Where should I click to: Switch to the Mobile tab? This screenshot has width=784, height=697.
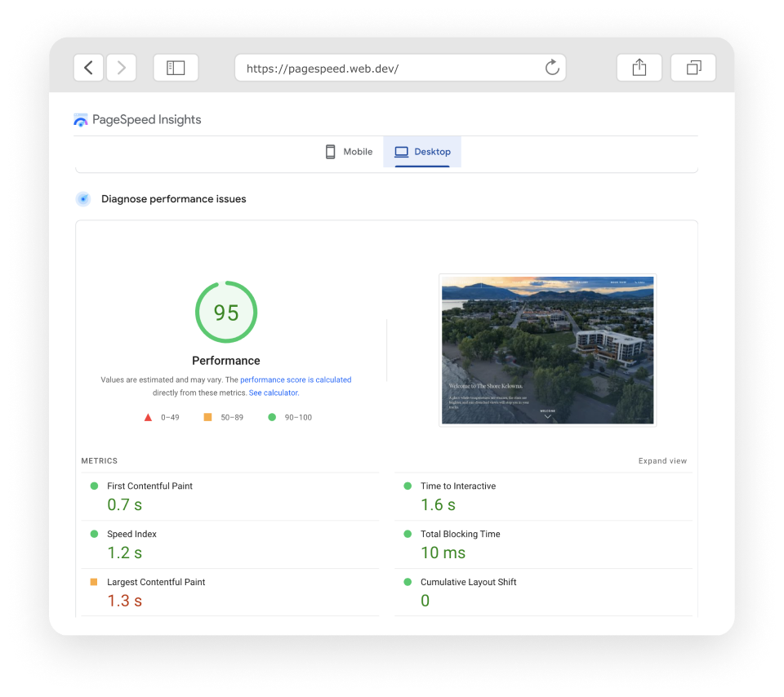(349, 152)
